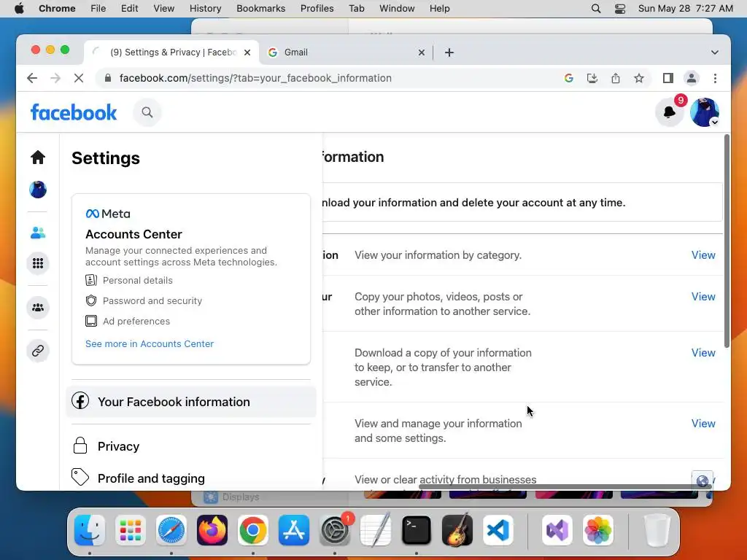Select the Settings & Privacy Facebook tab
This screenshot has width=747, height=560.
[x=171, y=52]
